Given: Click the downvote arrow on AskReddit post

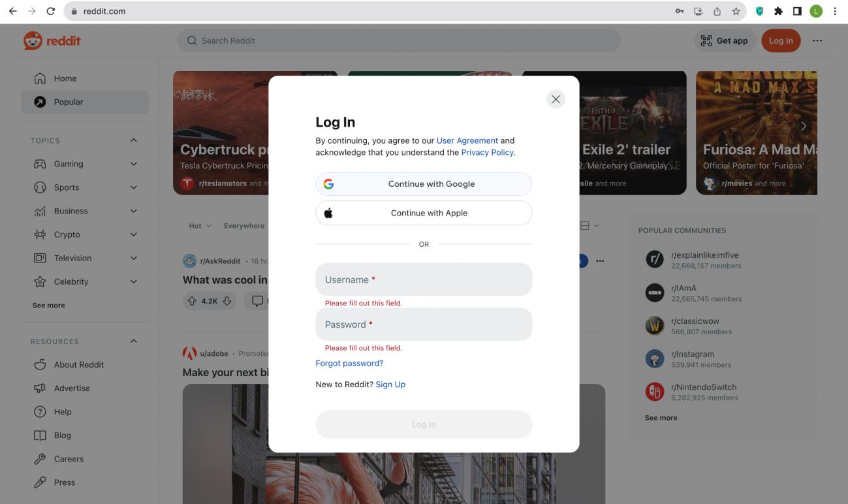Looking at the screenshot, I should [x=227, y=301].
